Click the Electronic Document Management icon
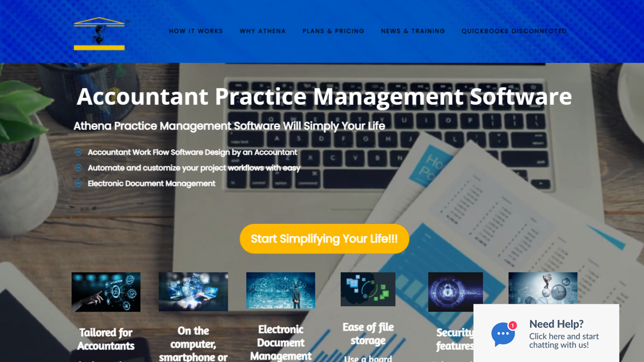Screen dimensions: 644x362 click(x=280, y=290)
